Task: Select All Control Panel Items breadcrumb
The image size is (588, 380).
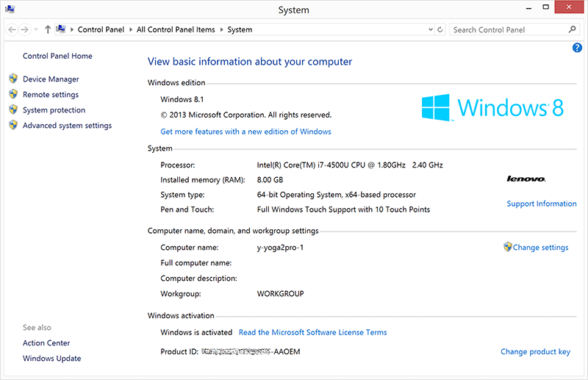Action: [x=176, y=29]
